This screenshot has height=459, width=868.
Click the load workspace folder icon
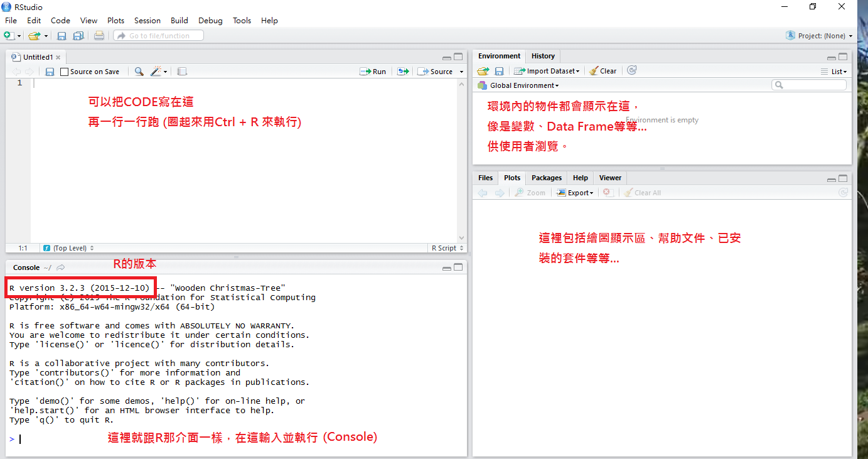tap(483, 71)
